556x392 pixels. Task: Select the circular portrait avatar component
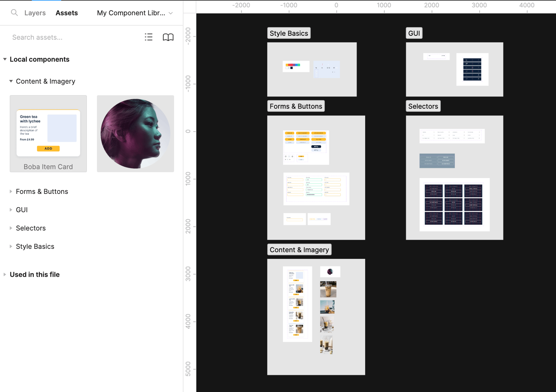coord(135,133)
